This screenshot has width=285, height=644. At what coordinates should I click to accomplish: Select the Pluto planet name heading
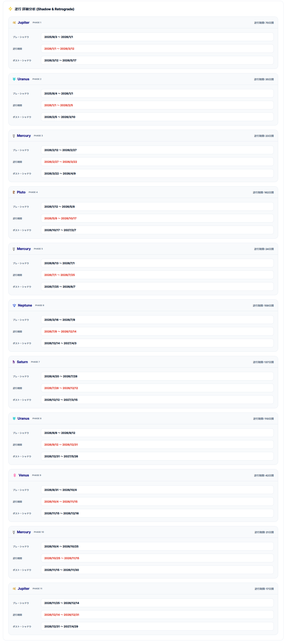[x=21, y=192]
